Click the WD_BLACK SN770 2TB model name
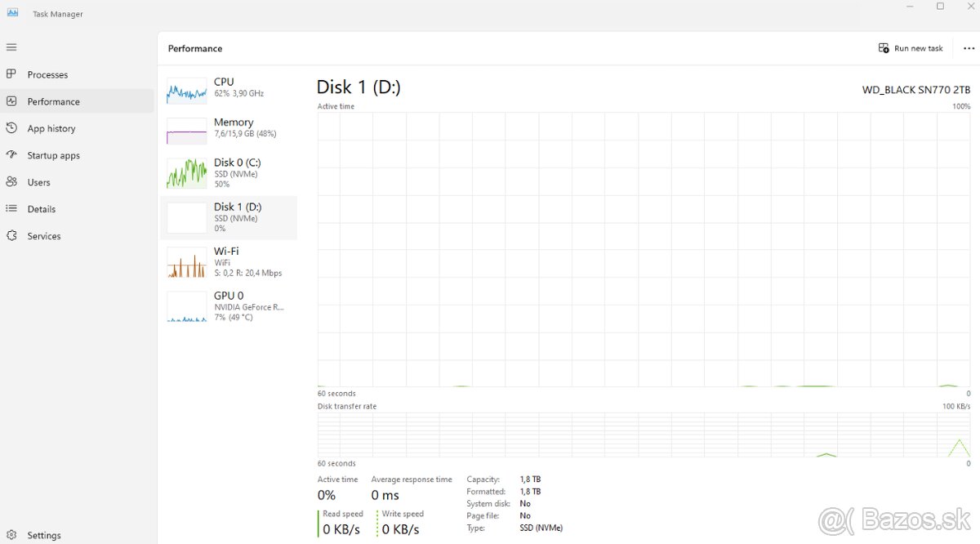 916,90
